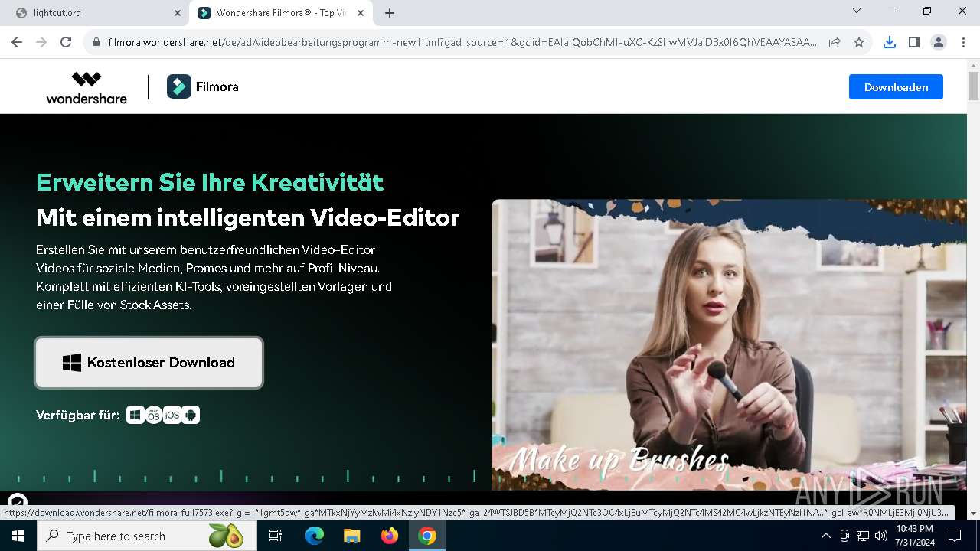Bookmark this page with the star

pyautogui.click(x=859, y=43)
